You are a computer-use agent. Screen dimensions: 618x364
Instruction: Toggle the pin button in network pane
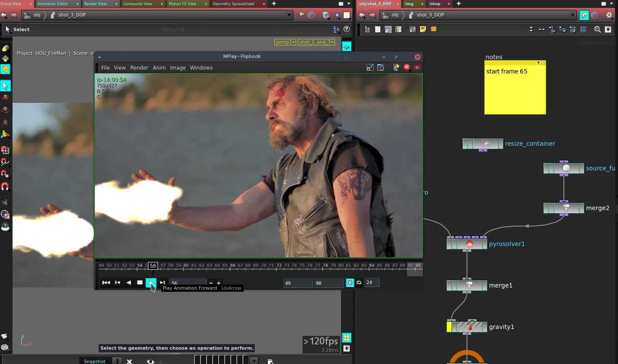coord(584,15)
